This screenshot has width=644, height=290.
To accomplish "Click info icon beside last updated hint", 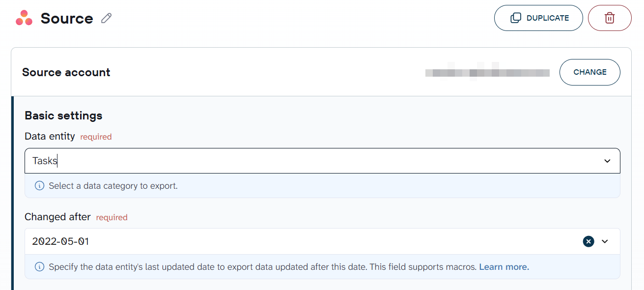I will click(x=40, y=267).
